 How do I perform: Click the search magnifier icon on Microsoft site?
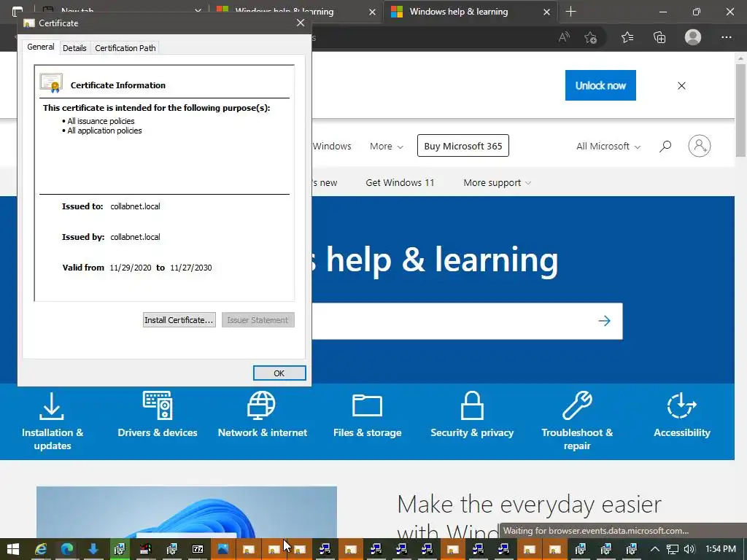click(665, 146)
